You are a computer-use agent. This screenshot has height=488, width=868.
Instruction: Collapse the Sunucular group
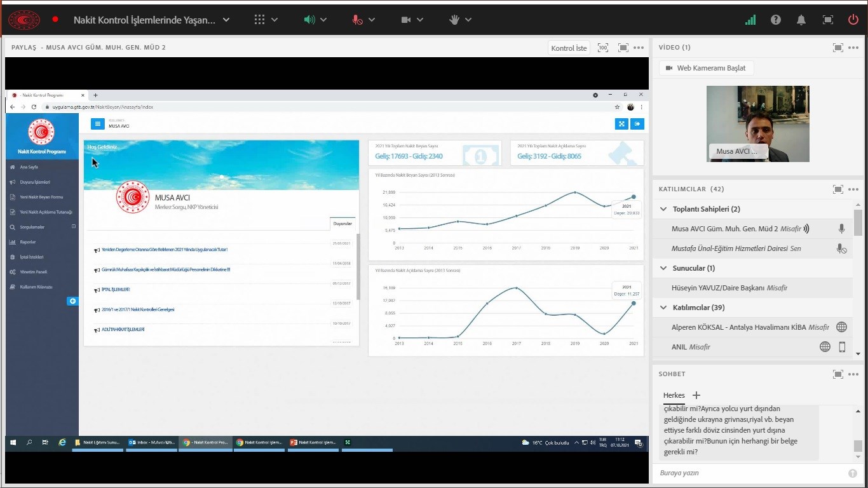coord(663,268)
